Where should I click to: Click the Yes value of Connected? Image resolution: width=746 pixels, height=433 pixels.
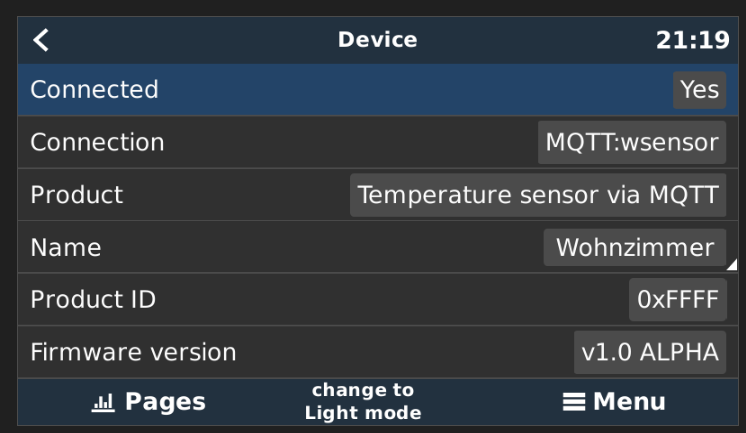(x=699, y=89)
